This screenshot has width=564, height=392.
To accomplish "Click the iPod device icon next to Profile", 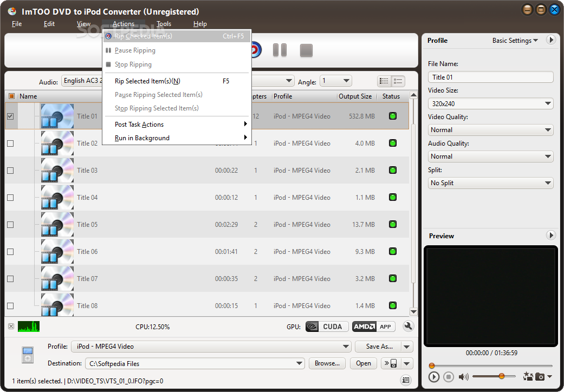I will (x=28, y=355).
